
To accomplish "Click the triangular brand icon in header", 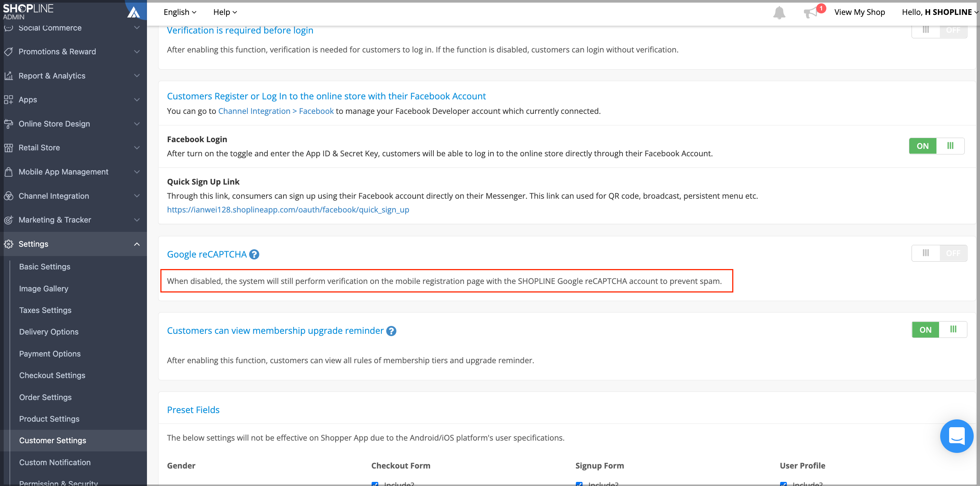I will pos(134,12).
